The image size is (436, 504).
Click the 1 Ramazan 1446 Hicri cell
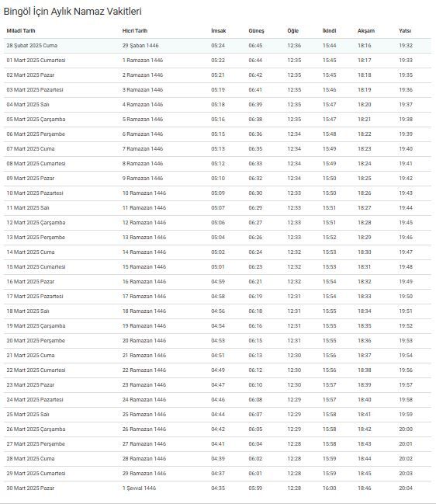[143, 61]
